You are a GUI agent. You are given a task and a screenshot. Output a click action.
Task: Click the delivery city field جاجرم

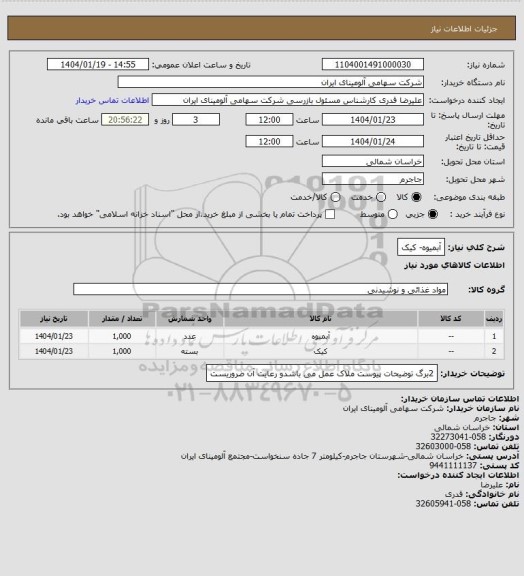(x=373, y=179)
